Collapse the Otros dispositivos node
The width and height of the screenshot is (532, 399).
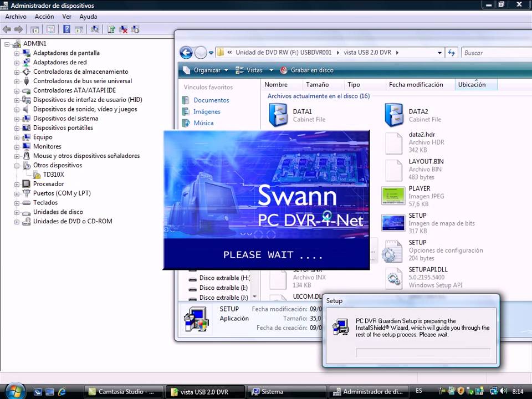click(17, 166)
